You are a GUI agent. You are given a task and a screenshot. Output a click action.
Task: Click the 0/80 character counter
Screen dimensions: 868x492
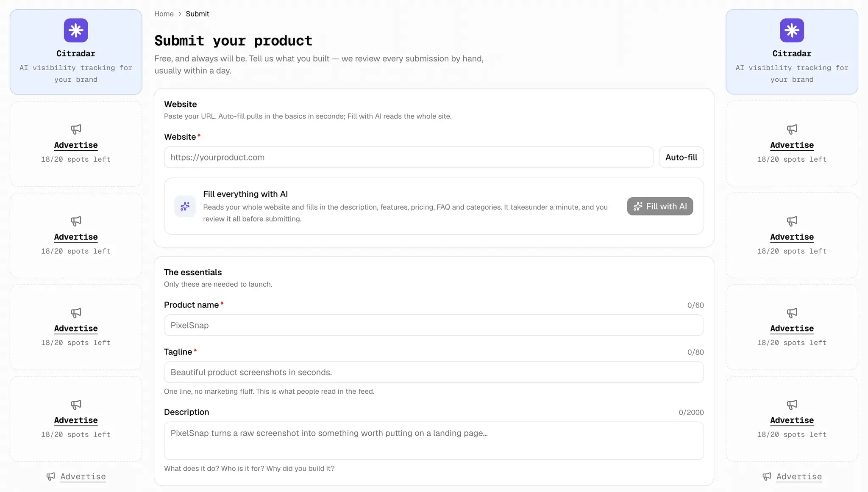696,352
